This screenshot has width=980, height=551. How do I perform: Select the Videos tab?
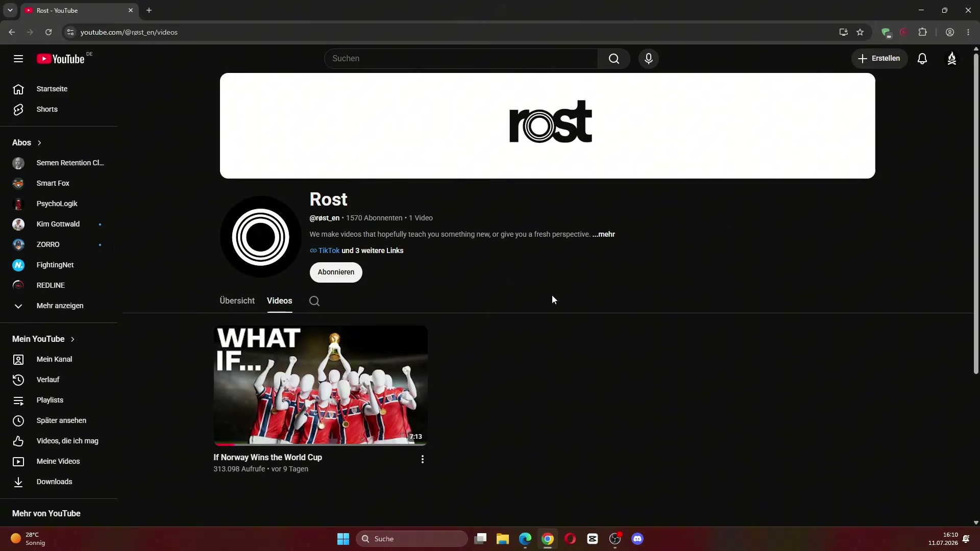(x=279, y=301)
